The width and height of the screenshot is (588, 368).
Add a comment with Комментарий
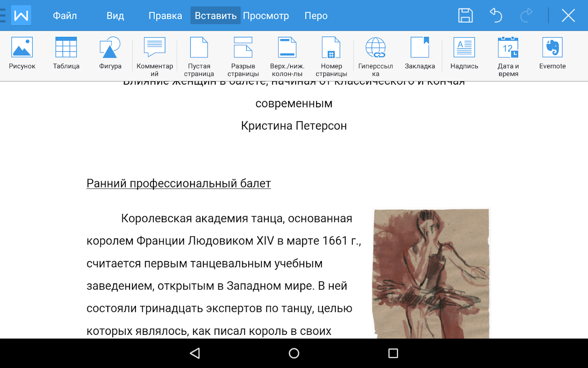(155, 57)
